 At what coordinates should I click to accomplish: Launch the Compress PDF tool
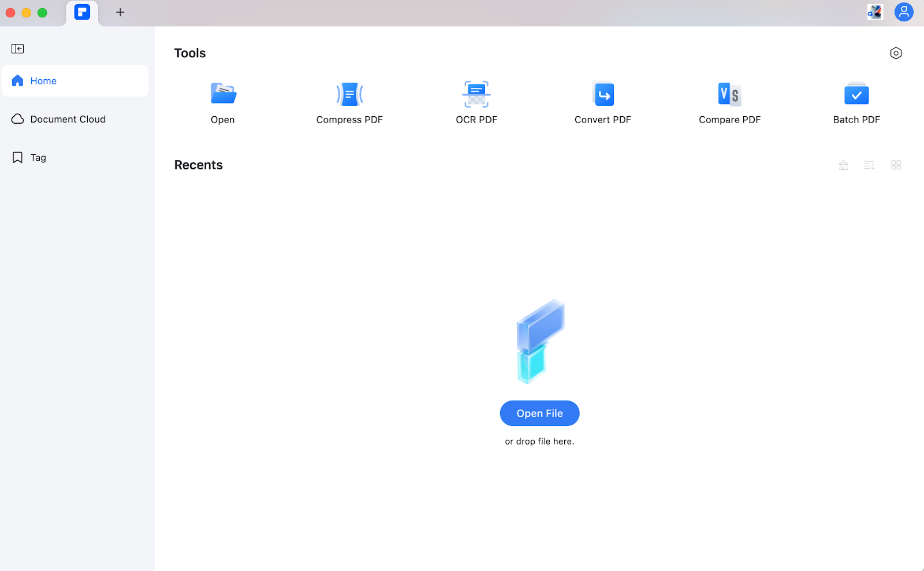(x=349, y=103)
